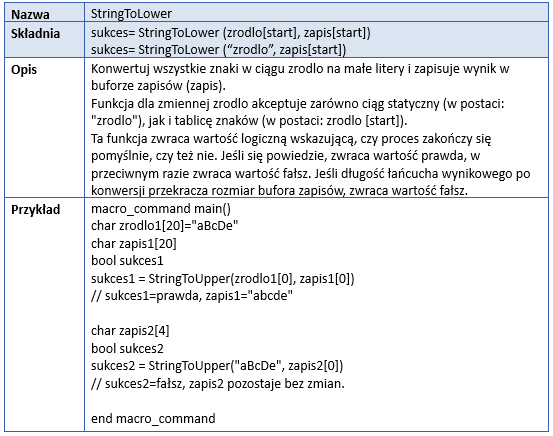Click second syntax line with quoted "zrodlo"

click(218, 50)
